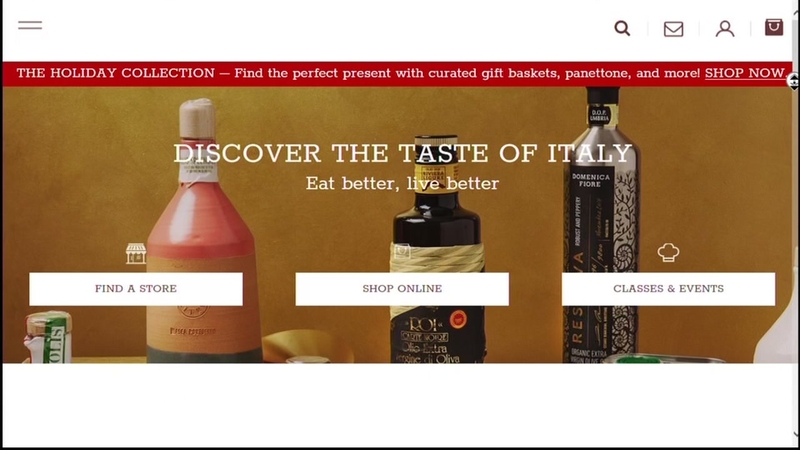
Task: Click the Holiday Collection red banner text
Action: click(x=358, y=73)
